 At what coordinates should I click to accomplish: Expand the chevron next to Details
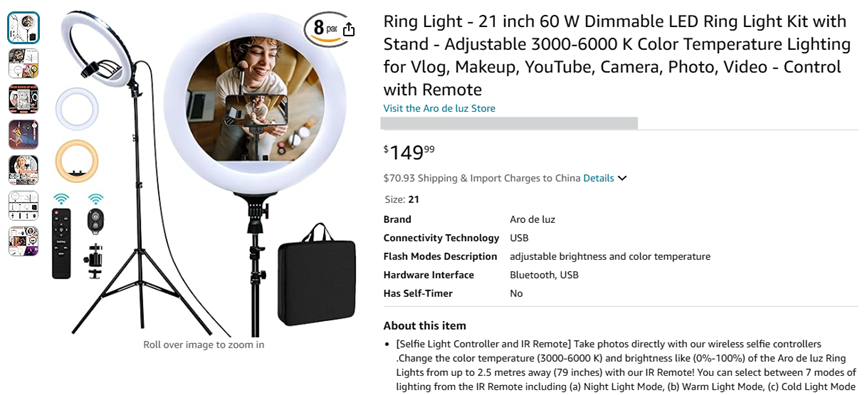(x=622, y=178)
